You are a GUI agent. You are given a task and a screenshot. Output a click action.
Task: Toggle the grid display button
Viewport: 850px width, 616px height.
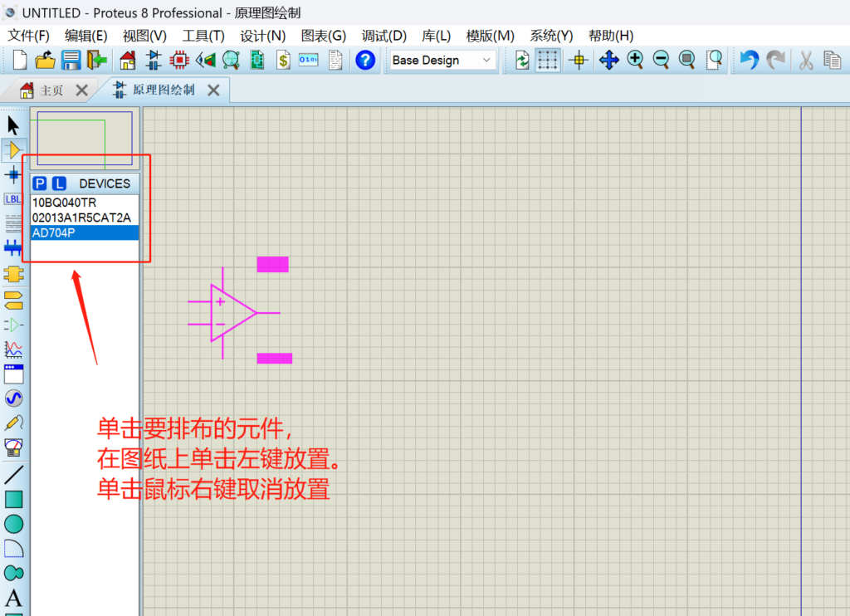pos(547,60)
